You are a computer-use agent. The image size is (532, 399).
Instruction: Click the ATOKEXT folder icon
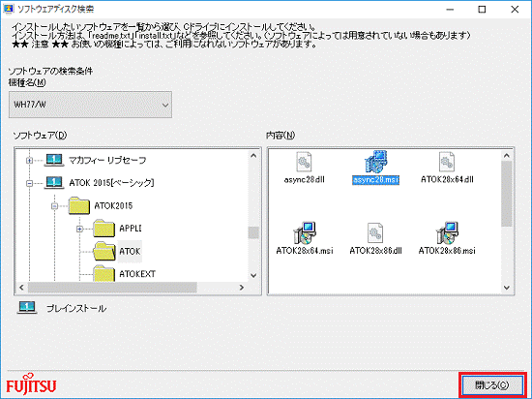(x=103, y=273)
